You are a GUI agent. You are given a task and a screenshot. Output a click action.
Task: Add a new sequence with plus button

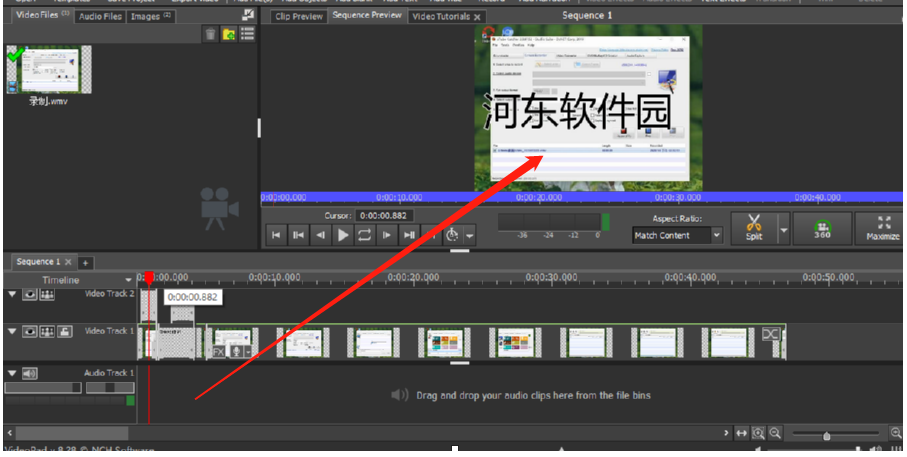click(85, 263)
